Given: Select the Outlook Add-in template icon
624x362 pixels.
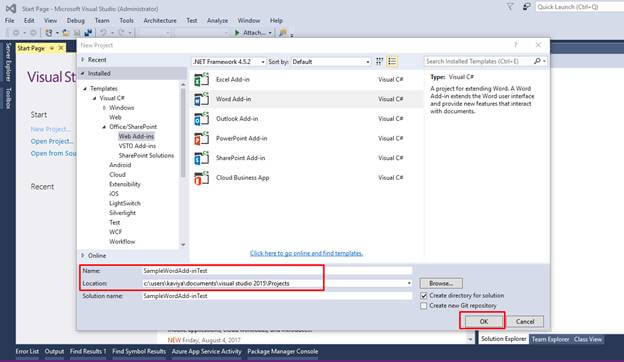Looking at the screenshot, I should (x=201, y=119).
